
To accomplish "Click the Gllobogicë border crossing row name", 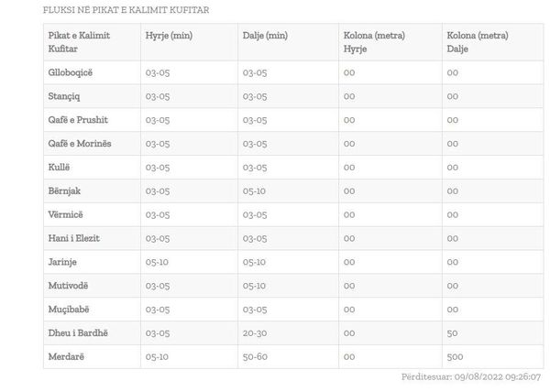I will [71, 72].
